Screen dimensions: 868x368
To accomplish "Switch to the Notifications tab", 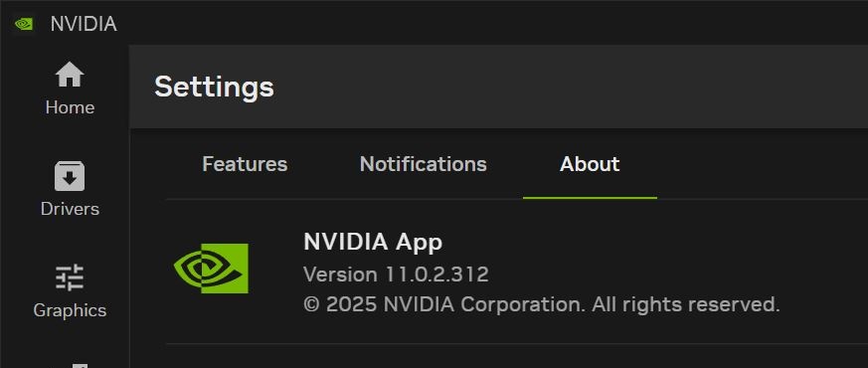I will [x=423, y=164].
